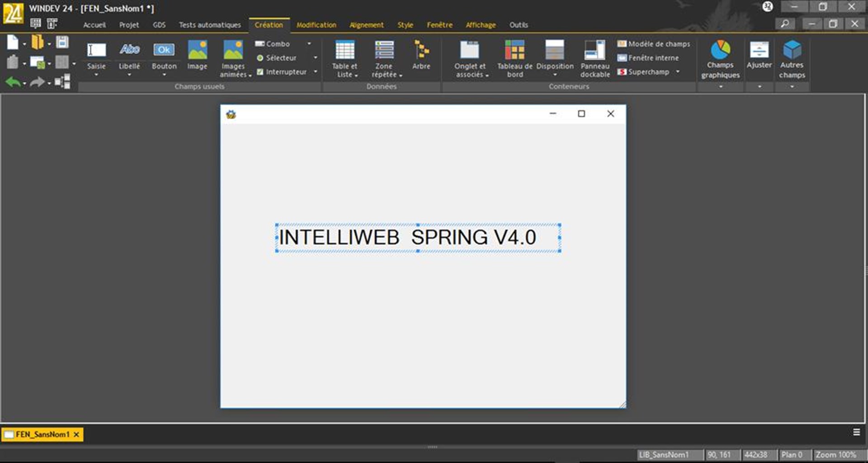Insert a Sélecteur radio control
The height and width of the screenshot is (463, 868).
tap(276, 58)
